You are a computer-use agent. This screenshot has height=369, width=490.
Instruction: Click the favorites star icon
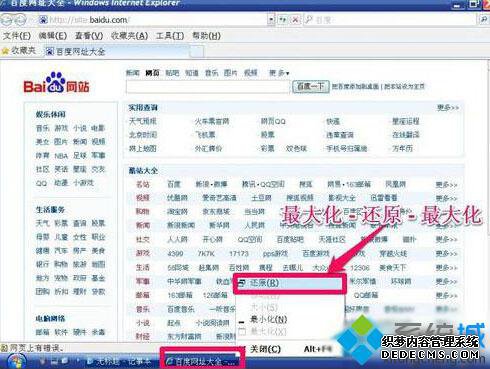(5, 51)
